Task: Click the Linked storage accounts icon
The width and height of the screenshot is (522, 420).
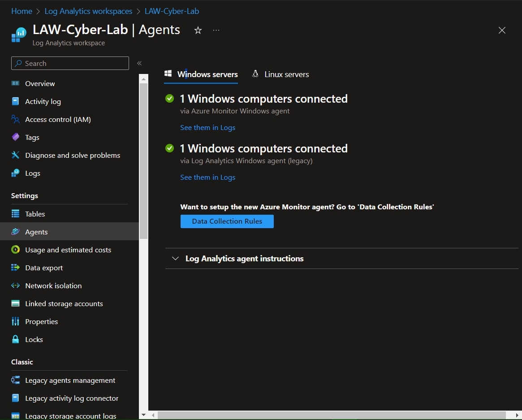Action: click(x=15, y=303)
